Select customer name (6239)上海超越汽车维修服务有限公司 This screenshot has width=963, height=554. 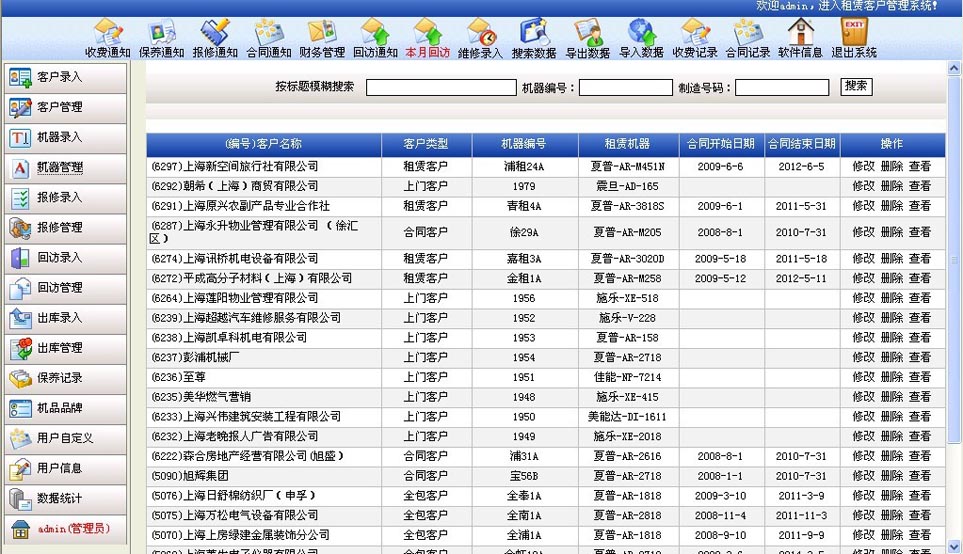coord(246,318)
